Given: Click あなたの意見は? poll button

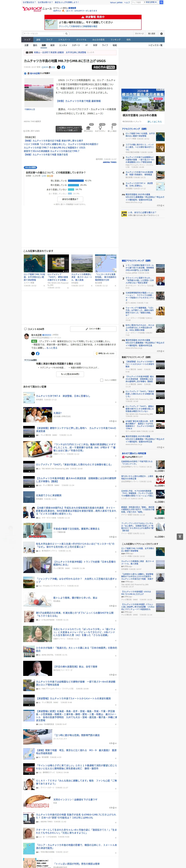Looking at the screenshot, I should pos(70,199).
